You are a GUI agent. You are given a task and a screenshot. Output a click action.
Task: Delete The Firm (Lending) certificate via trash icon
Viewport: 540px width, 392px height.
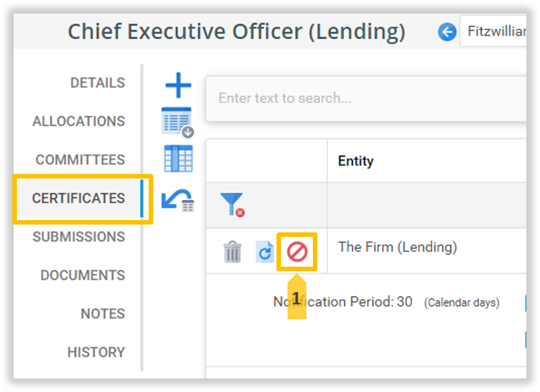(x=232, y=251)
